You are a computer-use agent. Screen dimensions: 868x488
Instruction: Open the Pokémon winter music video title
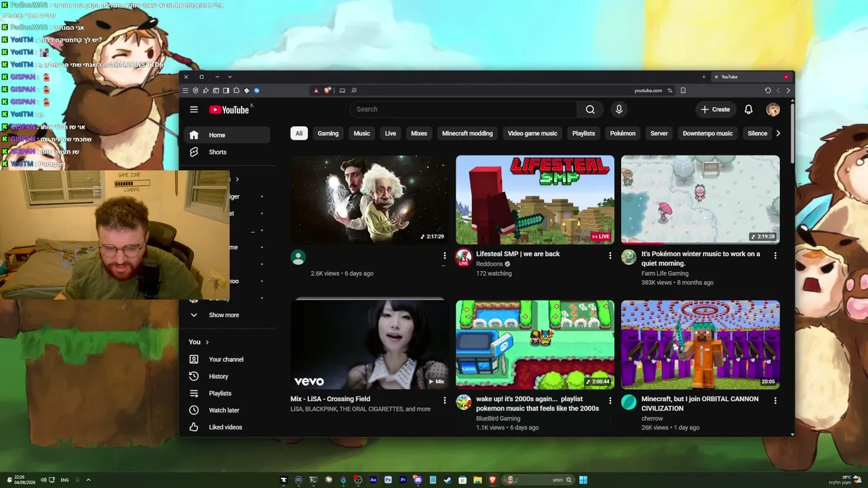tap(701, 258)
